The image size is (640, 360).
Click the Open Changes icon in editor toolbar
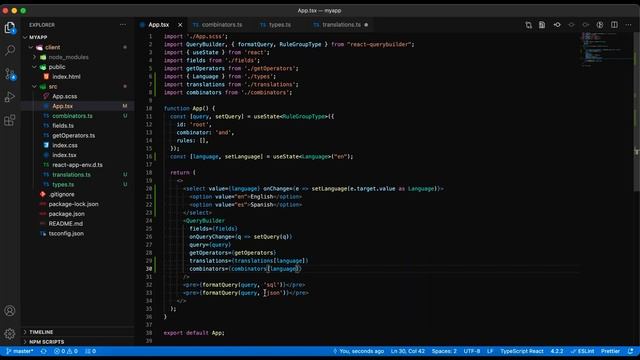(x=529, y=25)
